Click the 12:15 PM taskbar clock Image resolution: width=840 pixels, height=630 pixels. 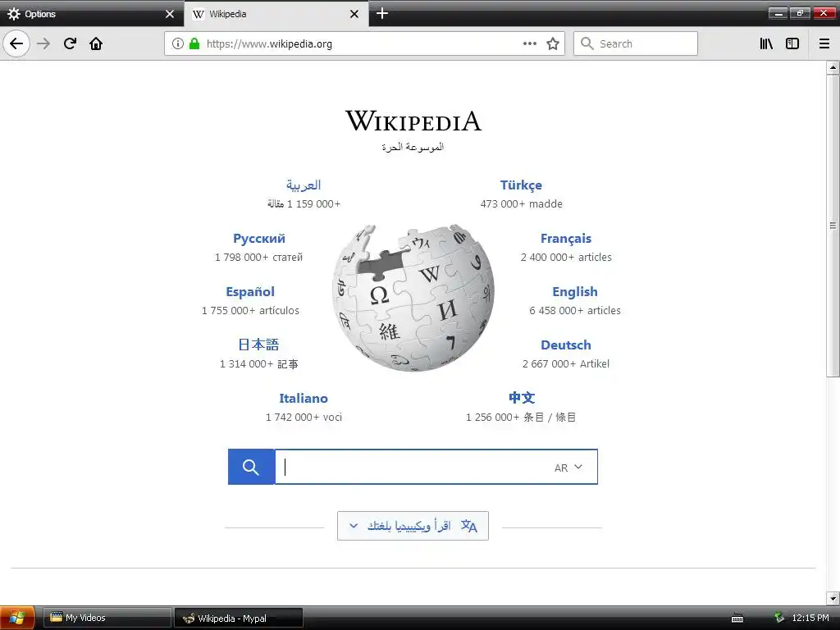point(810,619)
